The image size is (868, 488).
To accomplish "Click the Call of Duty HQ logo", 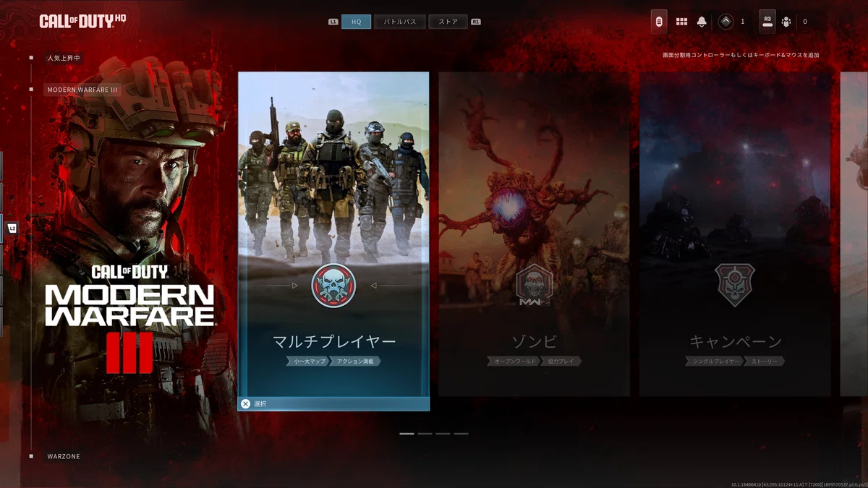I will 82,21.
